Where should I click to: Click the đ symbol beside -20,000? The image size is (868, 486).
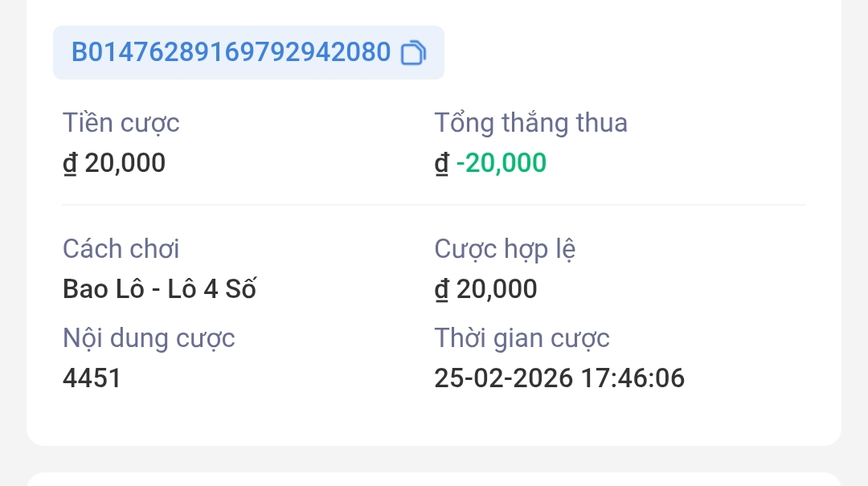[x=441, y=163]
